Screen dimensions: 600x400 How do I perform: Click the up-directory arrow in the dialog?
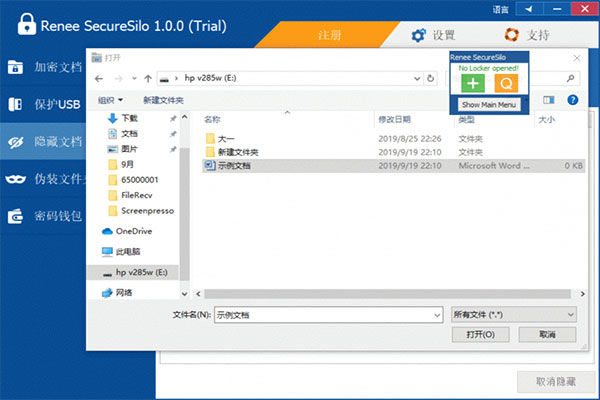(x=147, y=77)
